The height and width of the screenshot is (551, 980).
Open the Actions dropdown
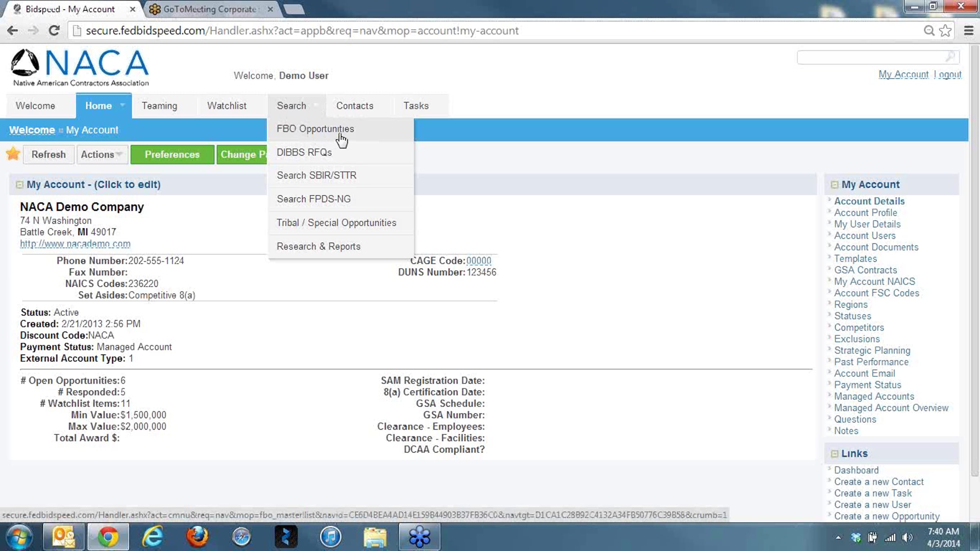click(x=102, y=154)
